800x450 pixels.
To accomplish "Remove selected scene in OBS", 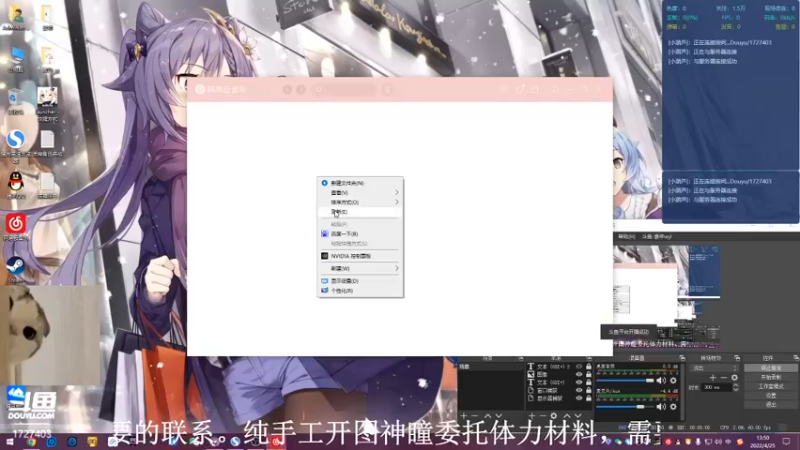I will point(475,416).
